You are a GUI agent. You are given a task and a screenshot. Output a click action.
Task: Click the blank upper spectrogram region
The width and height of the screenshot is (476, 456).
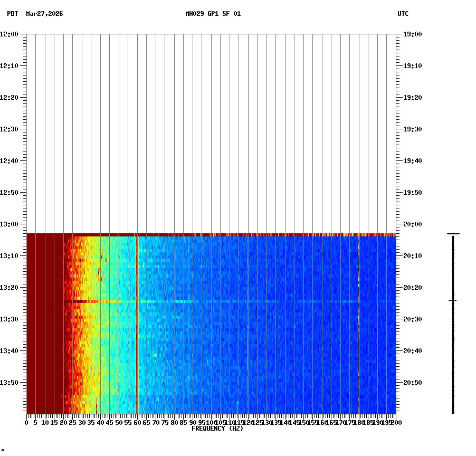pyautogui.click(x=211, y=127)
